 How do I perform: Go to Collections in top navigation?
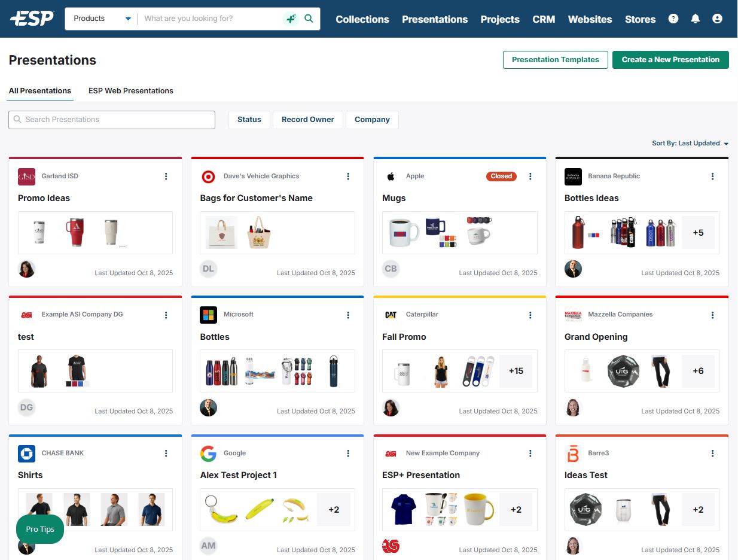tap(362, 19)
